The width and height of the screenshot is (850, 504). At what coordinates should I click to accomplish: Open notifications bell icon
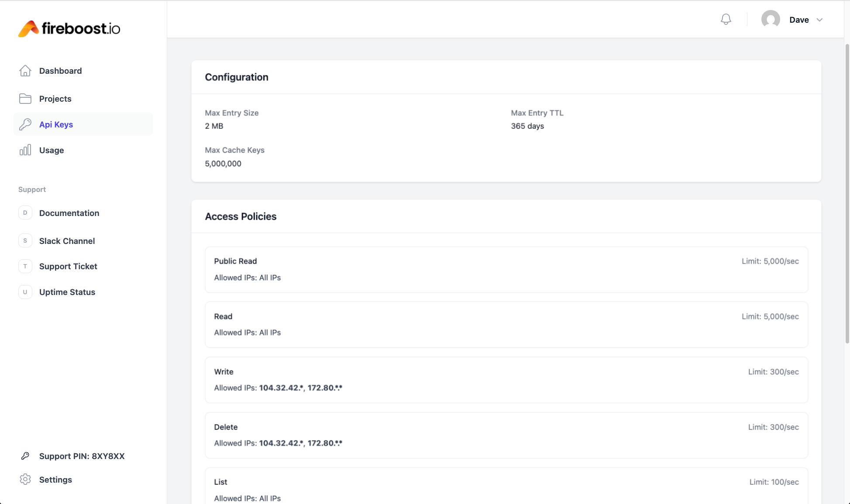point(726,20)
